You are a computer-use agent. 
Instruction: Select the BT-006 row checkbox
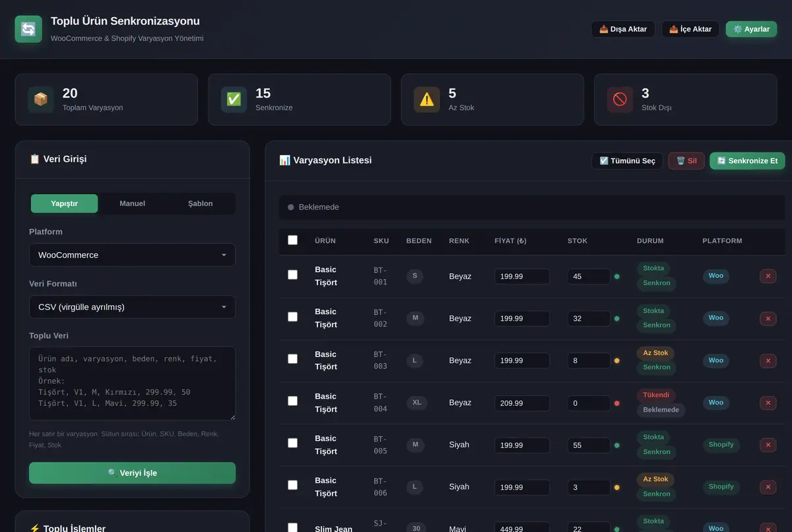[293, 485]
